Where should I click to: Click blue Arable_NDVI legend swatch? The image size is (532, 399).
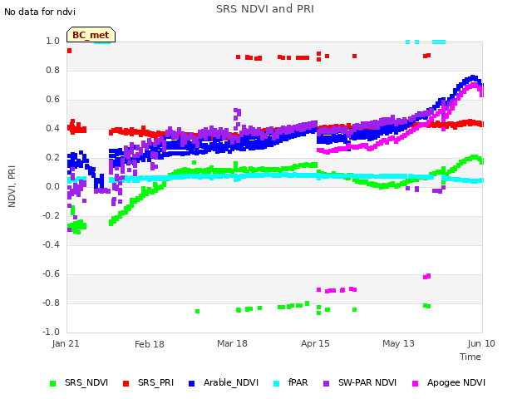pyautogui.click(x=192, y=383)
